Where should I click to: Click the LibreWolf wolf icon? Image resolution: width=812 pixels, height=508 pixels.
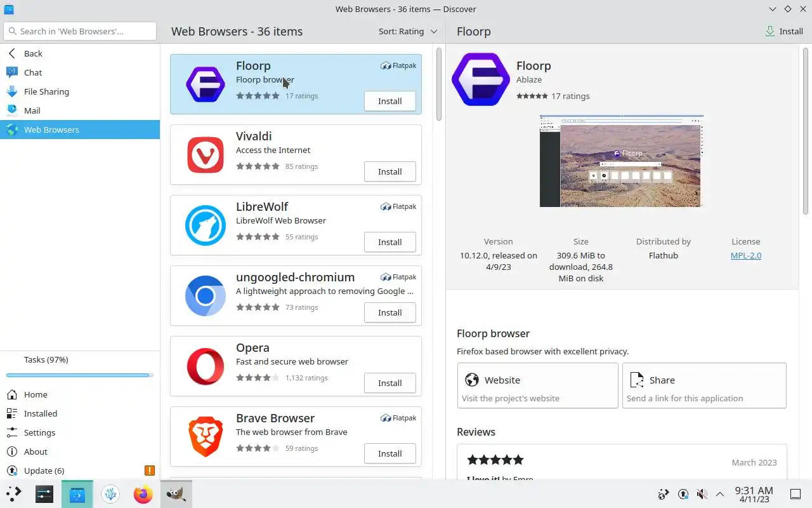pos(205,225)
